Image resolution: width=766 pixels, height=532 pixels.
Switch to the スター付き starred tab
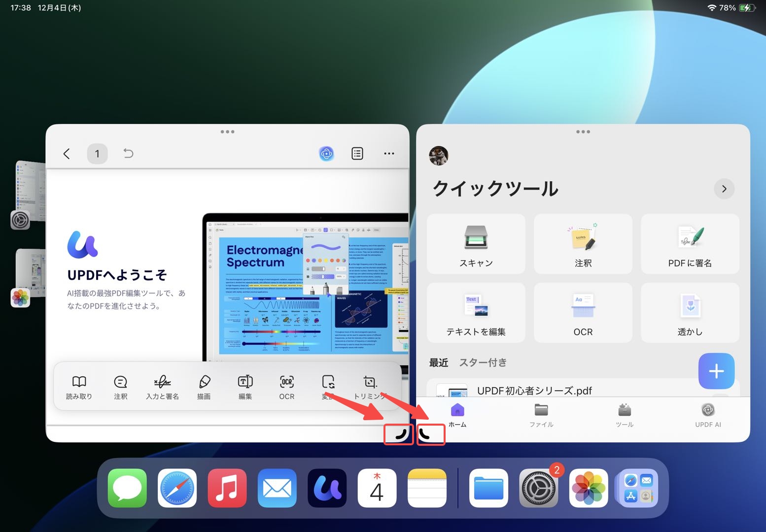point(483,363)
